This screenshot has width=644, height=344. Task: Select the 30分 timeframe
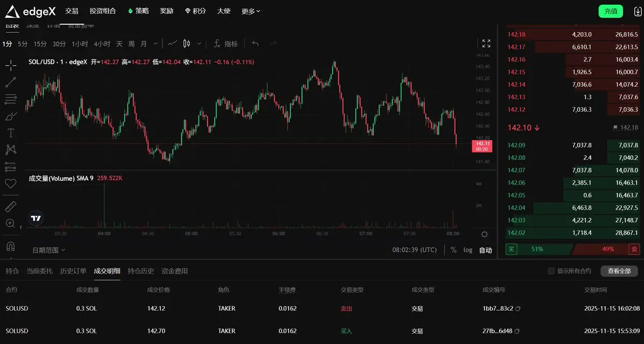tap(59, 43)
